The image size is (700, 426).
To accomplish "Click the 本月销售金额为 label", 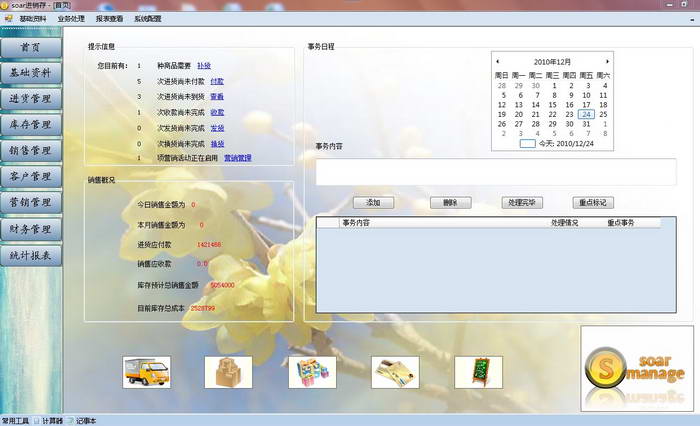I will 161,225.
